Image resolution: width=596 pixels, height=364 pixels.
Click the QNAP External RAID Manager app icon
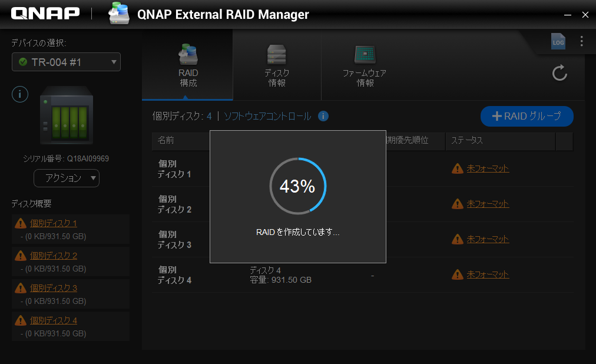[x=120, y=14]
